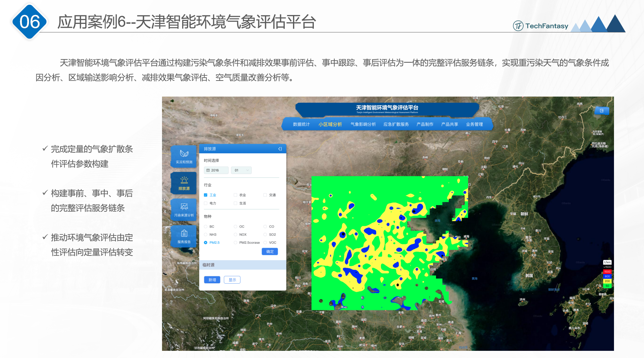Select the OC species radio button
Screen dimensions: 644x358
[x=235, y=227]
